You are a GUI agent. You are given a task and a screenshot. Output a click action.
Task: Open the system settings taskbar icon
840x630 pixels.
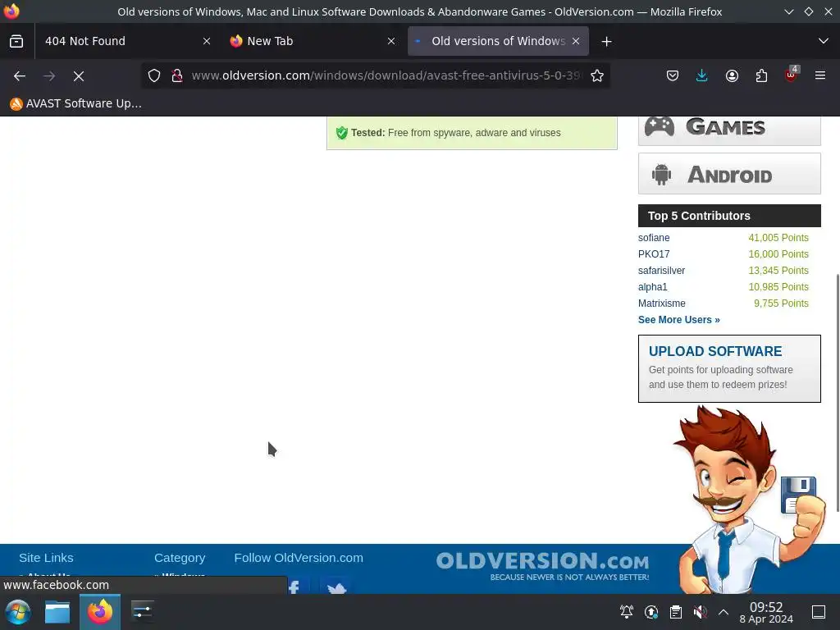point(143,612)
